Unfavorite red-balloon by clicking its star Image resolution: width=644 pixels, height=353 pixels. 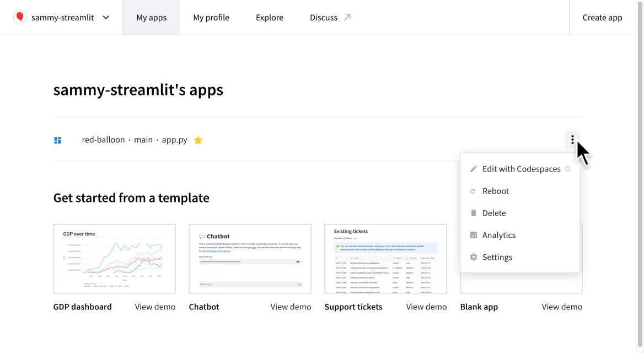pyautogui.click(x=198, y=140)
